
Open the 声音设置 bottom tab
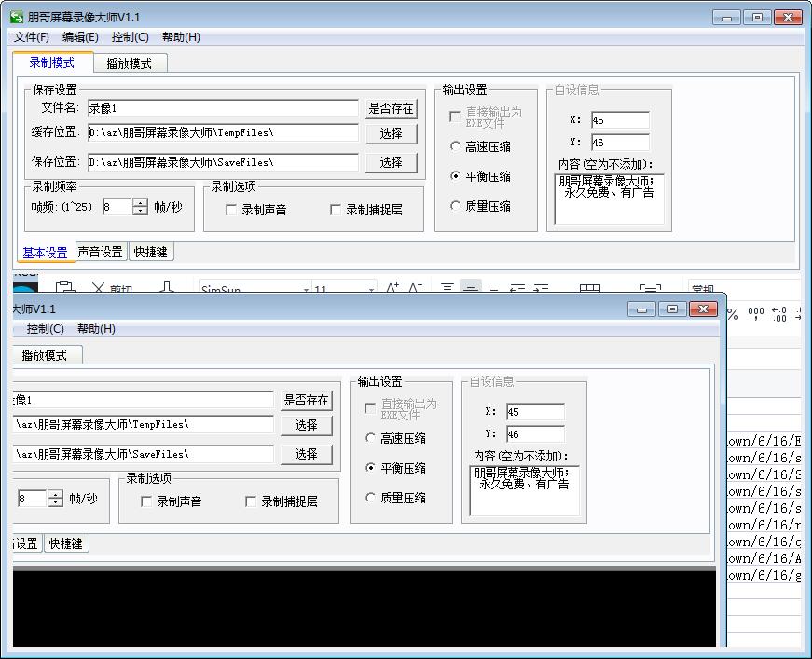tap(101, 252)
